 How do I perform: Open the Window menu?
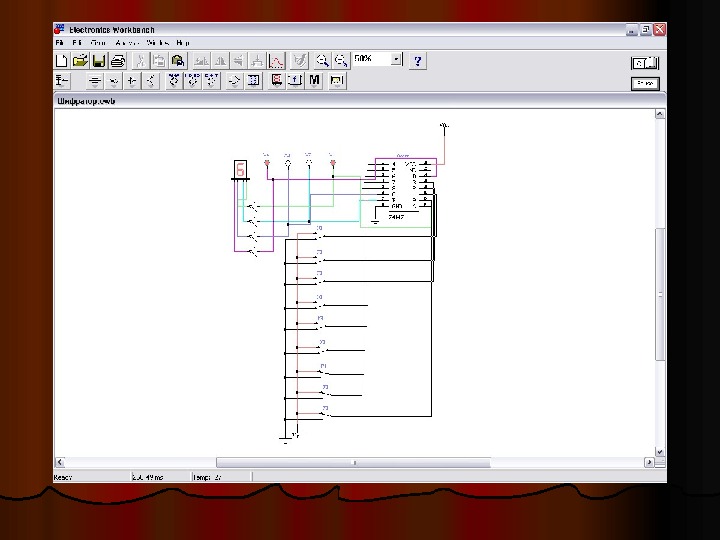point(156,43)
